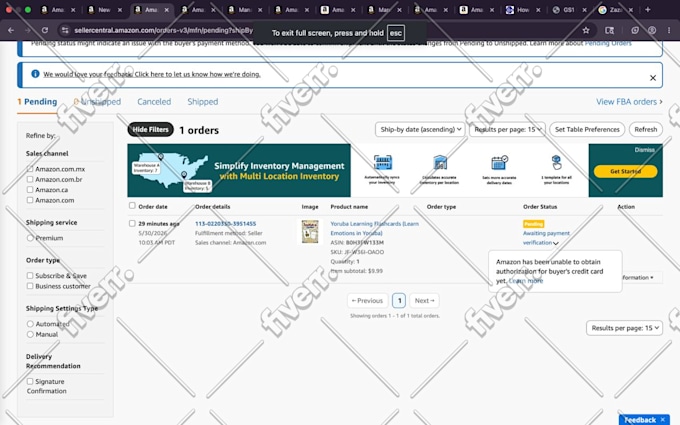Check the Signature Confirmation box
This screenshot has height=425, width=680.
tap(30, 381)
